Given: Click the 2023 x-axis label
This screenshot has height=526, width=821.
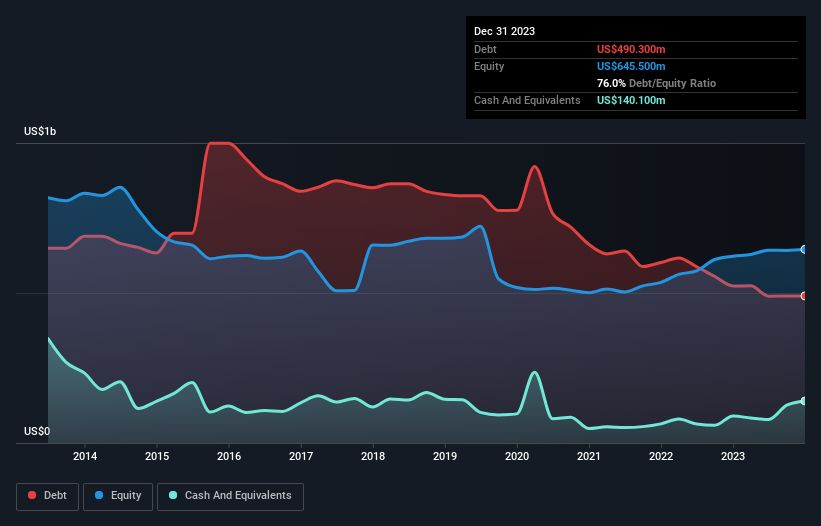Looking at the screenshot, I should pyautogui.click(x=733, y=456).
